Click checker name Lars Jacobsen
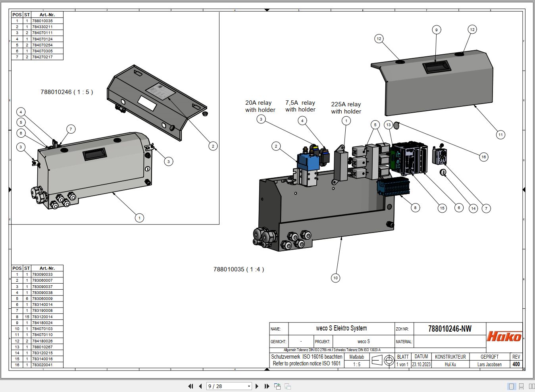535x392 pixels. 489,364
